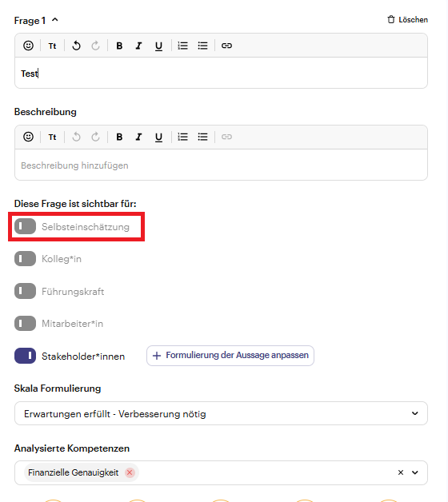Screen dimensions: 448x502
Task: Insert bullet list in Frage 1 editor
Action: 202,46
